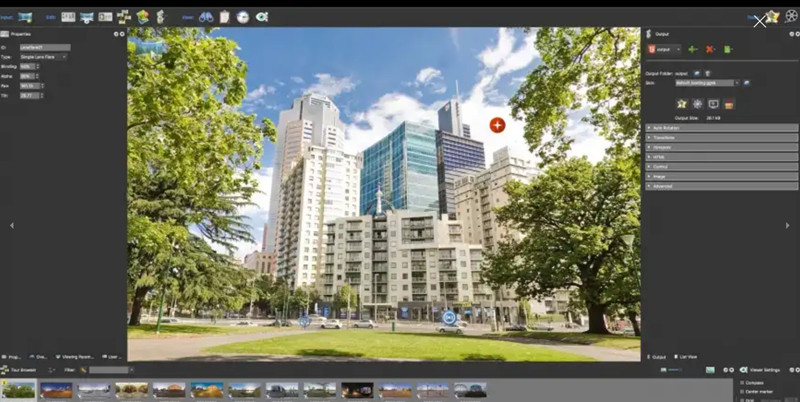Image resolution: width=800 pixels, height=402 pixels.
Task: Select the dark night panorama thumbnail
Action: [357, 390]
